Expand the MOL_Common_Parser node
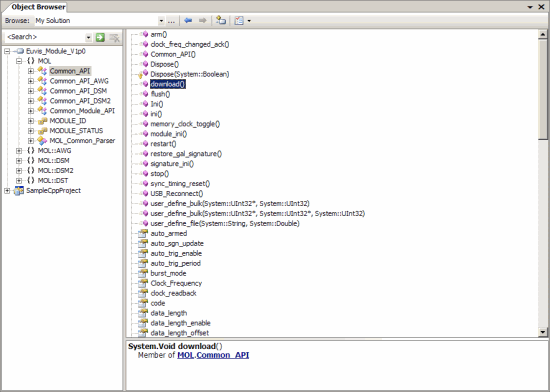550x392 pixels. pos(31,141)
